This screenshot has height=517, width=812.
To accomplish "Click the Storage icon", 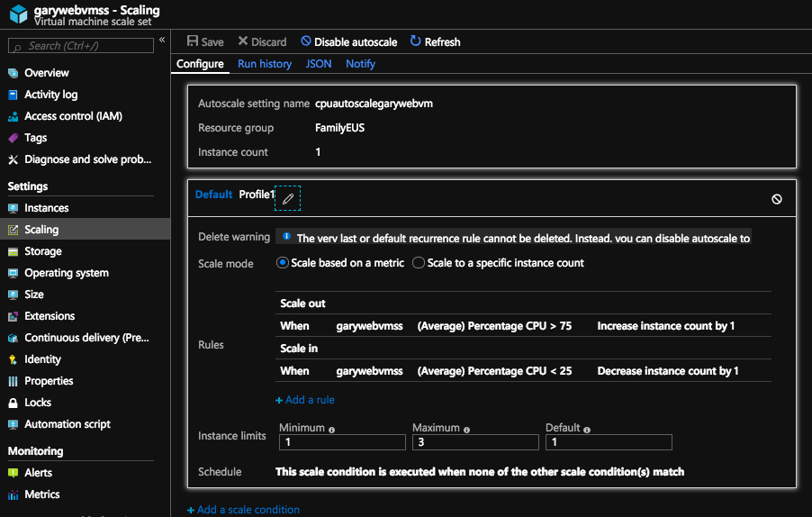I will coord(13,252).
